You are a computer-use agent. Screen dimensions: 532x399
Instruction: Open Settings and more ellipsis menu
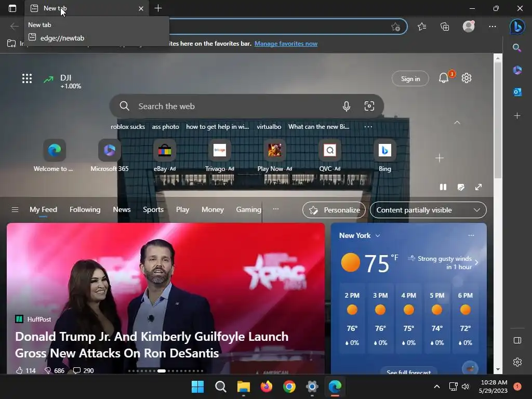tap(493, 26)
